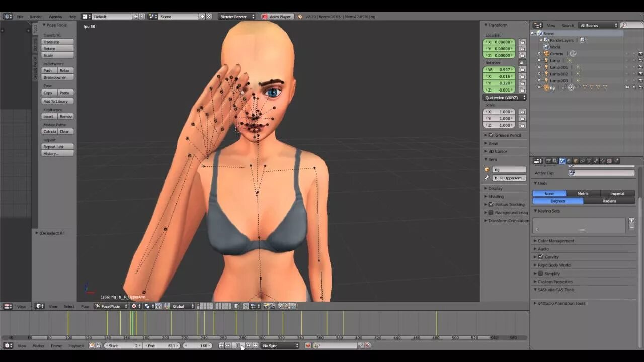Lock the Scale Z value

(x=522, y=125)
